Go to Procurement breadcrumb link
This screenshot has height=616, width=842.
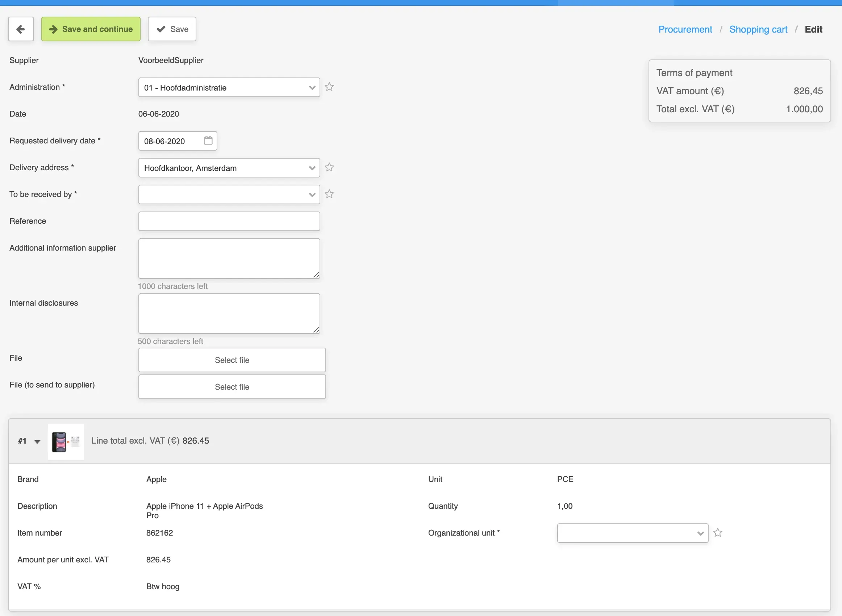(684, 29)
